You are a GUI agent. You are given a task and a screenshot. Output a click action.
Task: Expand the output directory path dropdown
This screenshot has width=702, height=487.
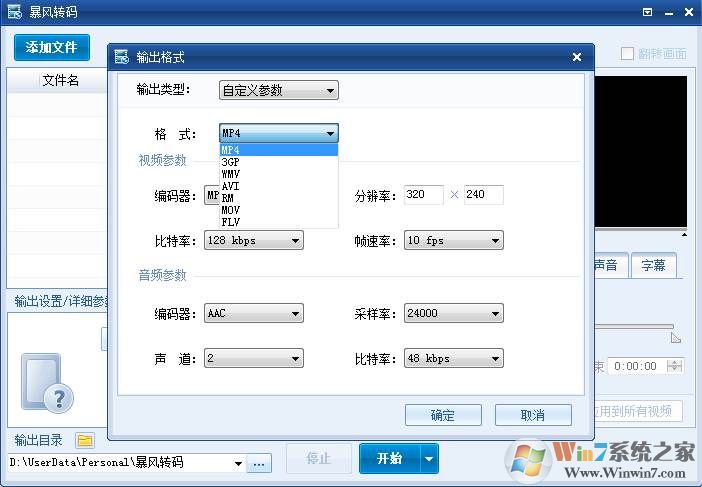tap(239, 463)
